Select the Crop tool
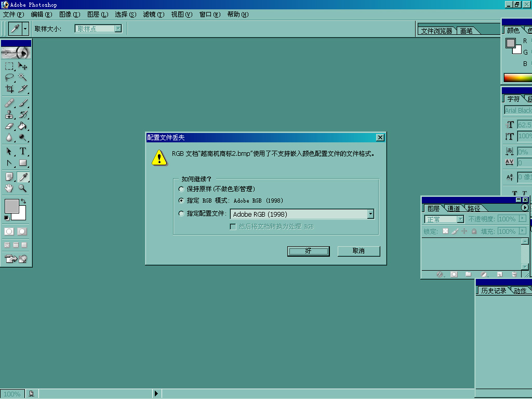Screen dimensions: 532x399 pyautogui.click(x=9, y=89)
